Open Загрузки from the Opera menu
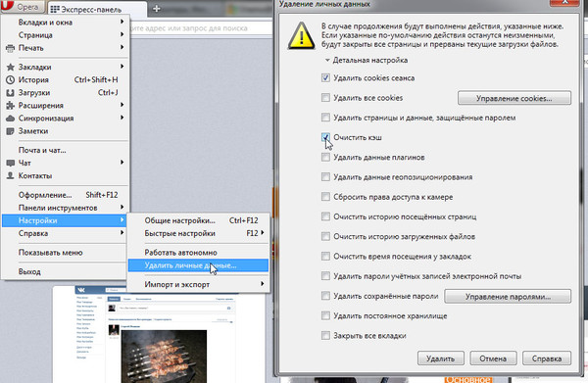588x383 pixels. tap(66, 92)
